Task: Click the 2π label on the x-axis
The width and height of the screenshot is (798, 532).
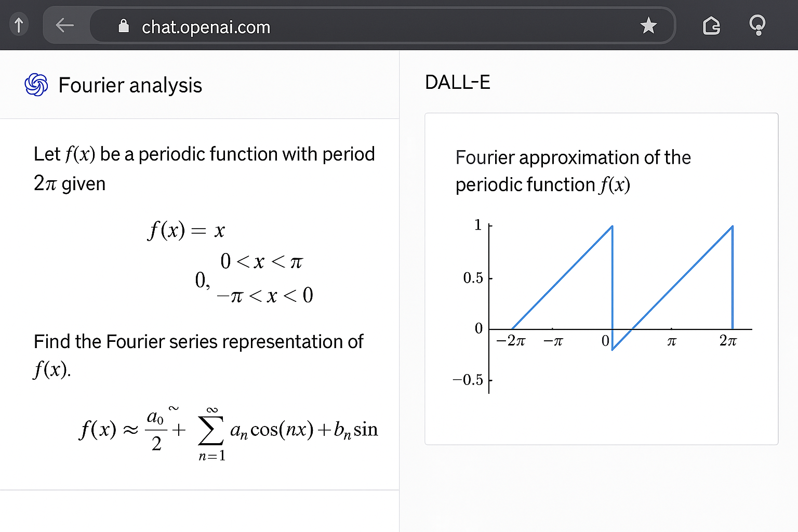Action: click(x=728, y=341)
